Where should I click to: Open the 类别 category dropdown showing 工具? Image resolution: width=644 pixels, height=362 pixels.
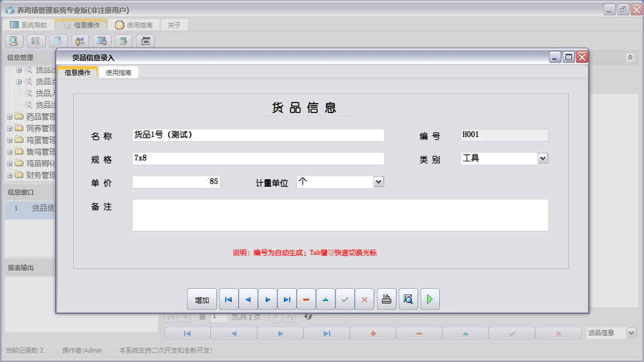[x=543, y=158]
